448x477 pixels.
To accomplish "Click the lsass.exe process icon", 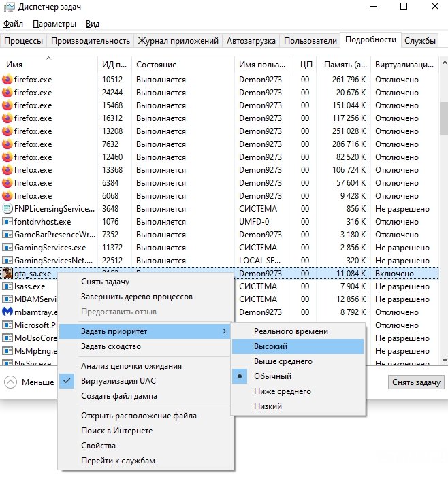I will (x=7, y=286).
